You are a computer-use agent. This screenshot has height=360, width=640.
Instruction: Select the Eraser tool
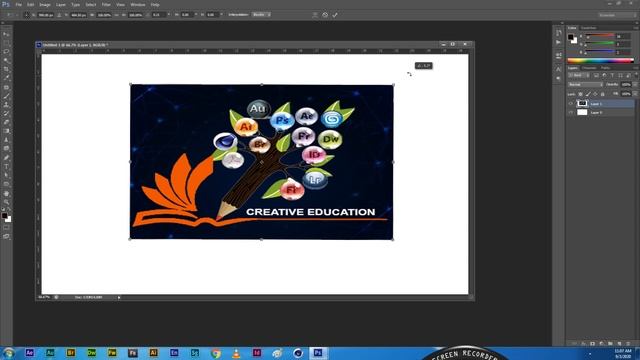[x=6, y=122]
